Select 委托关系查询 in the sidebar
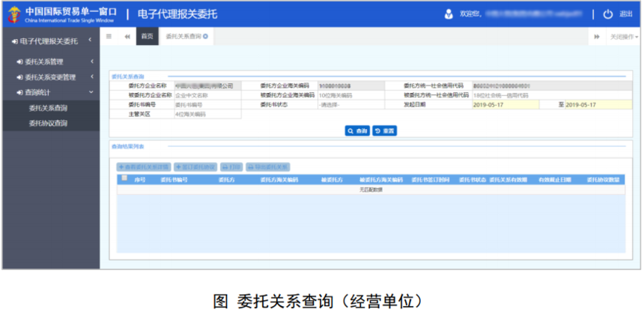The width and height of the screenshot is (644, 318). point(48,108)
